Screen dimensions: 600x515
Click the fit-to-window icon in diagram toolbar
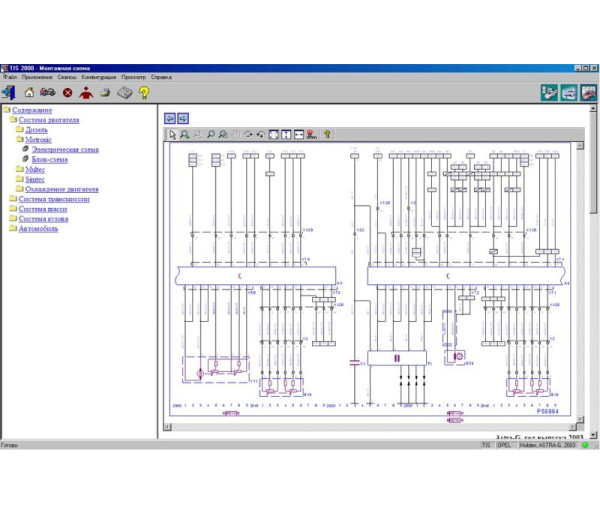[274, 134]
